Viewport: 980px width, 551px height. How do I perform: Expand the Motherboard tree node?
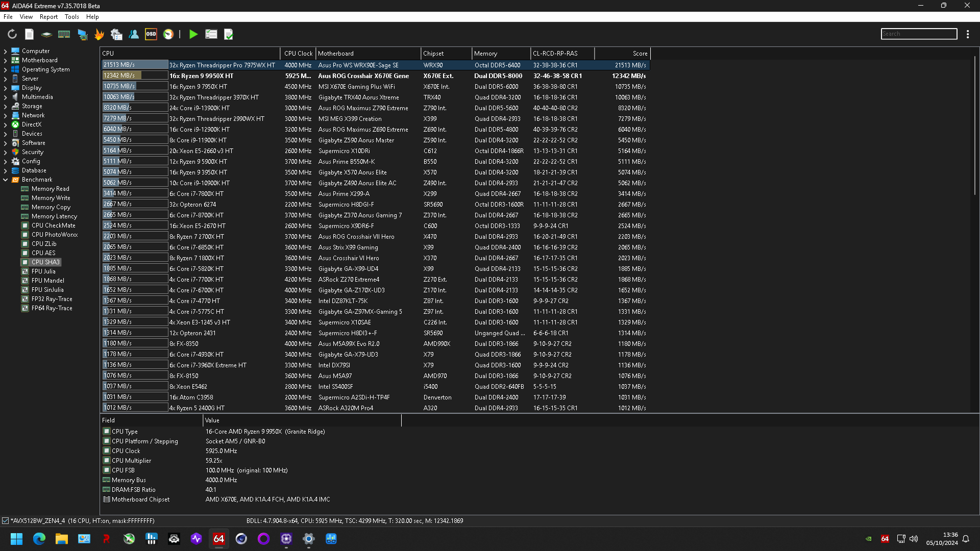coord(5,60)
